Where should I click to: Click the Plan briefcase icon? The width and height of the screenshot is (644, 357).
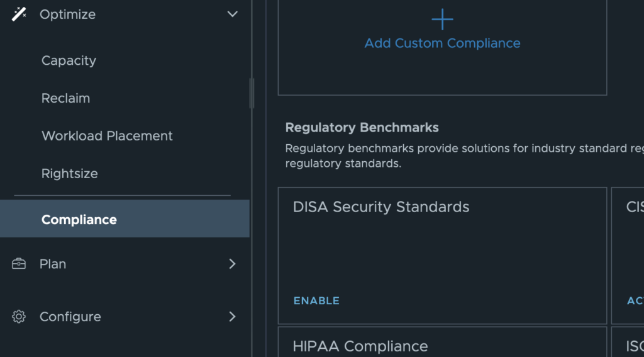[19, 264]
